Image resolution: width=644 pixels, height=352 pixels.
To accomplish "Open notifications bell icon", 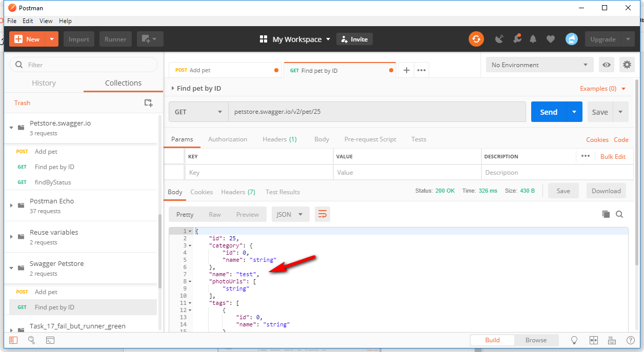I will (533, 39).
